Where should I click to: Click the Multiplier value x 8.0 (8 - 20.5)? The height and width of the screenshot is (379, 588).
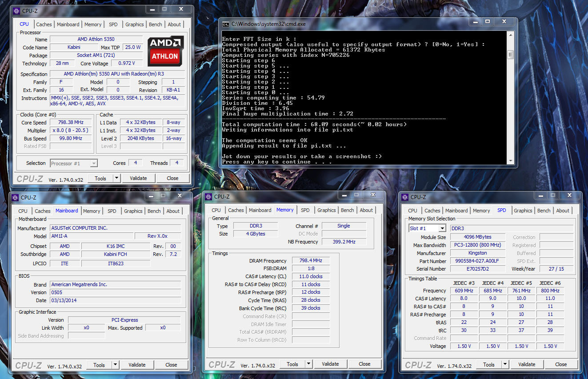coord(71,131)
